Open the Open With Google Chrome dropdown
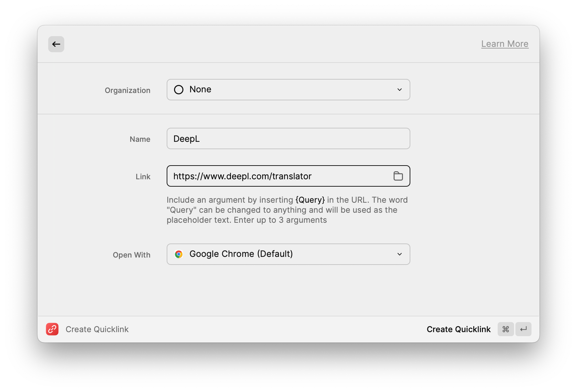 (x=288, y=254)
